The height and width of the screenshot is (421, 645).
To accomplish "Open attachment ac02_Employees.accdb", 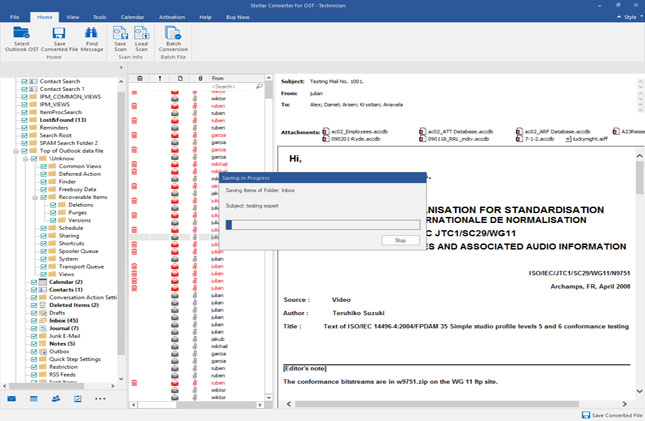I will tap(355, 132).
